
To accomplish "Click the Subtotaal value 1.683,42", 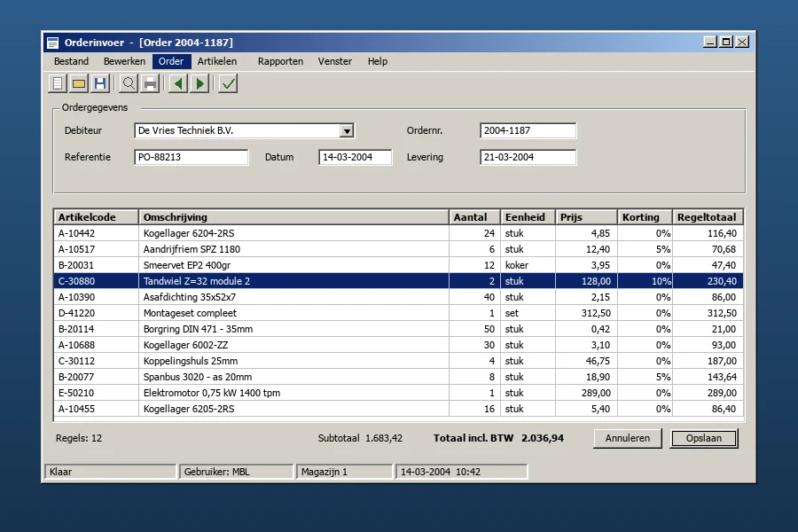I will [x=384, y=438].
